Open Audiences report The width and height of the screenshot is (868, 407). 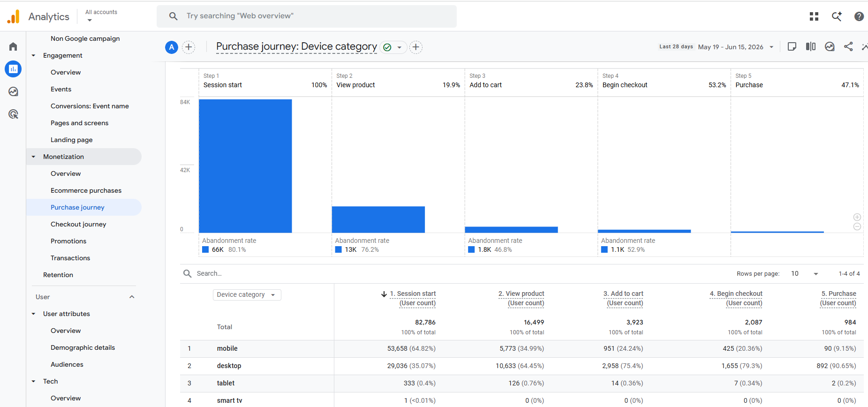click(67, 364)
